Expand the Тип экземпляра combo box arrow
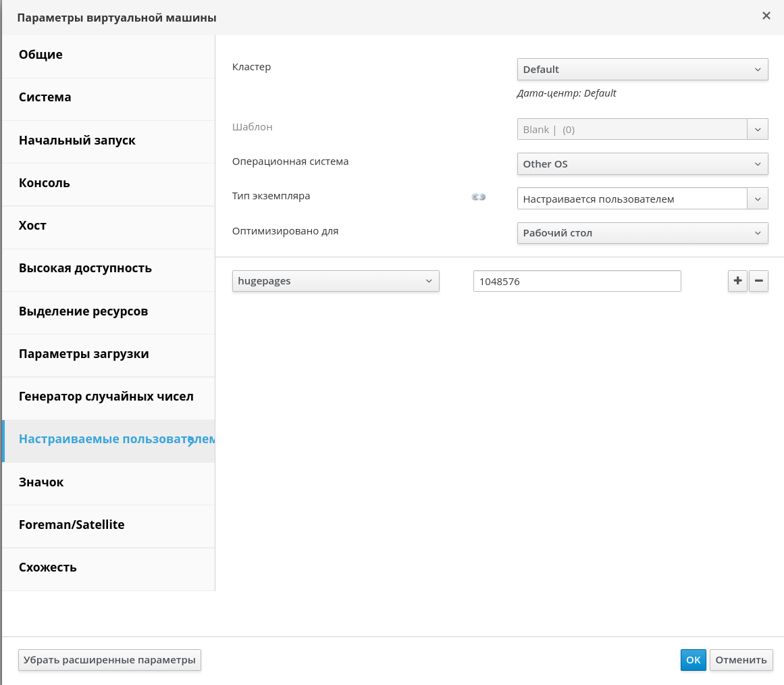 point(758,199)
